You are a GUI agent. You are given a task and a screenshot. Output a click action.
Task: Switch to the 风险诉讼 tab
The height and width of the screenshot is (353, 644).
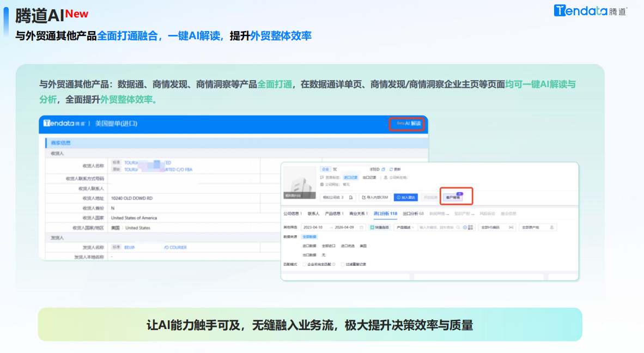coord(488,214)
